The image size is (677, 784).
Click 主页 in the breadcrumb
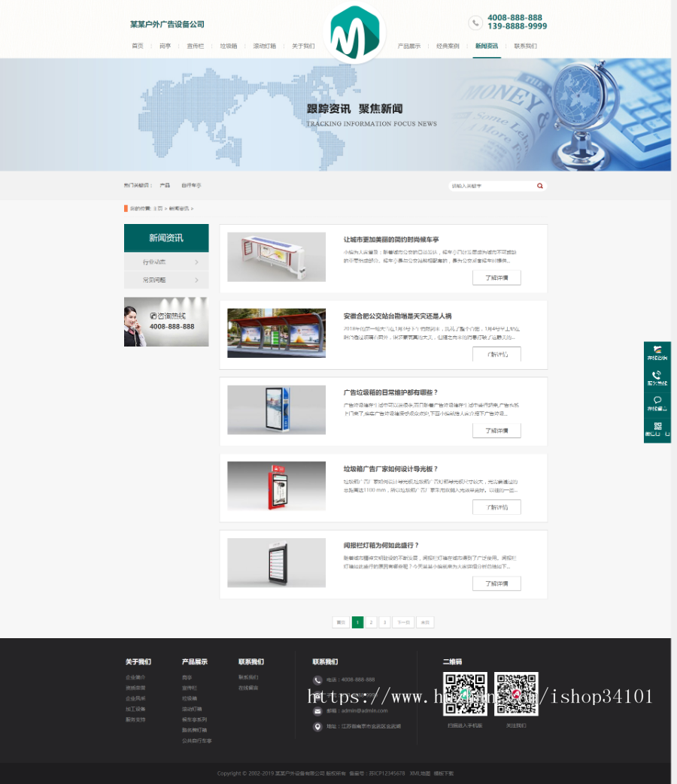(158, 208)
